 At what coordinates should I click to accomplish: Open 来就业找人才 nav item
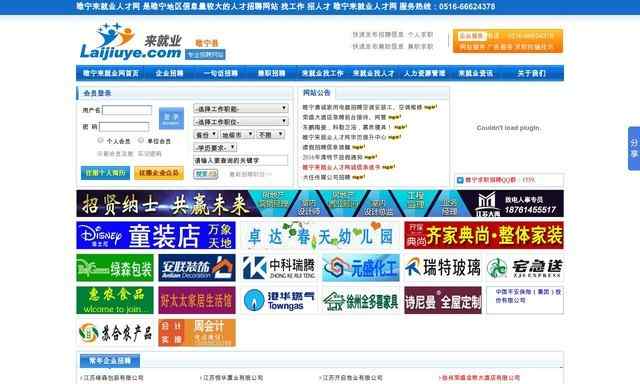(373, 73)
